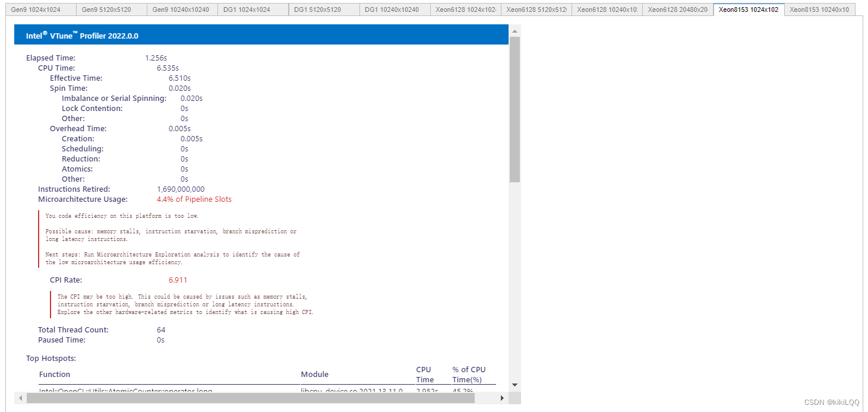Select the CPU Time label in summary
The image size is (868, 412).
point(56,68)
